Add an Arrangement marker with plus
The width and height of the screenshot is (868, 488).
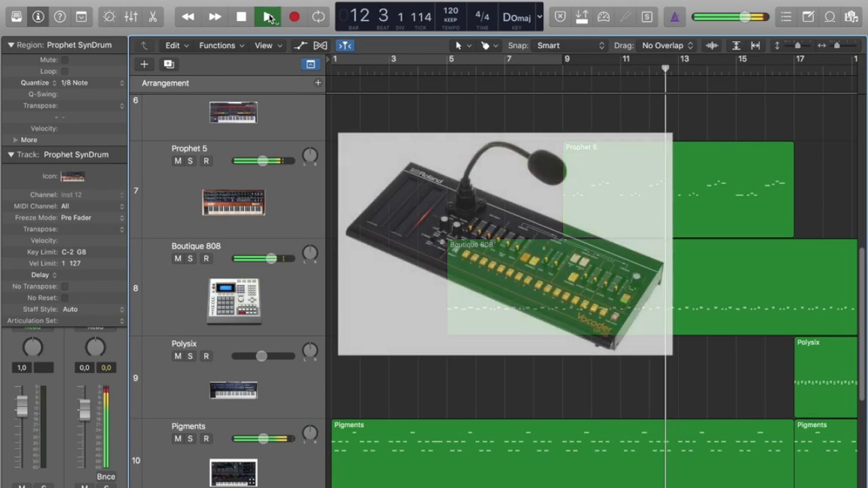click(317, 83)
